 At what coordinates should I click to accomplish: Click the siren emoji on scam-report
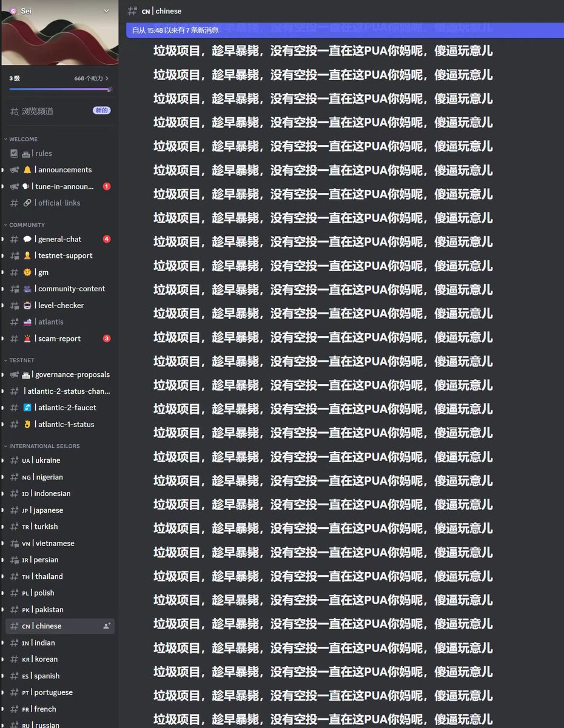[x=27, y=339]
